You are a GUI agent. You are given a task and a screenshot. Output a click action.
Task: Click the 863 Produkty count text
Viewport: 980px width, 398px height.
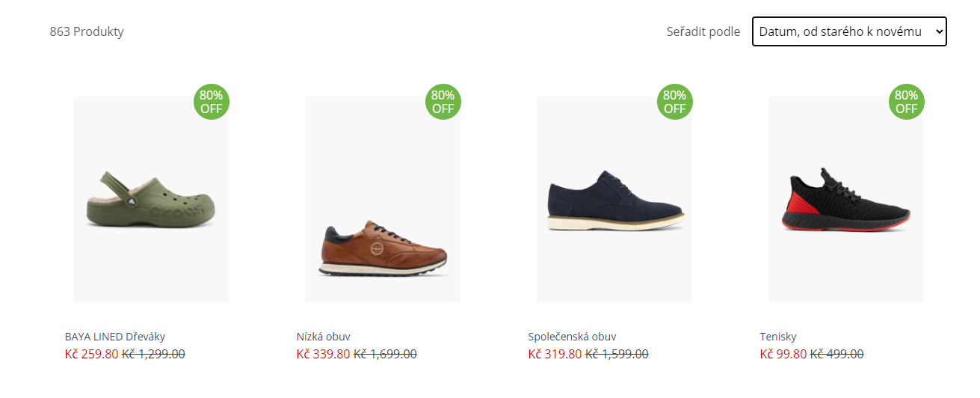point(87,31)
